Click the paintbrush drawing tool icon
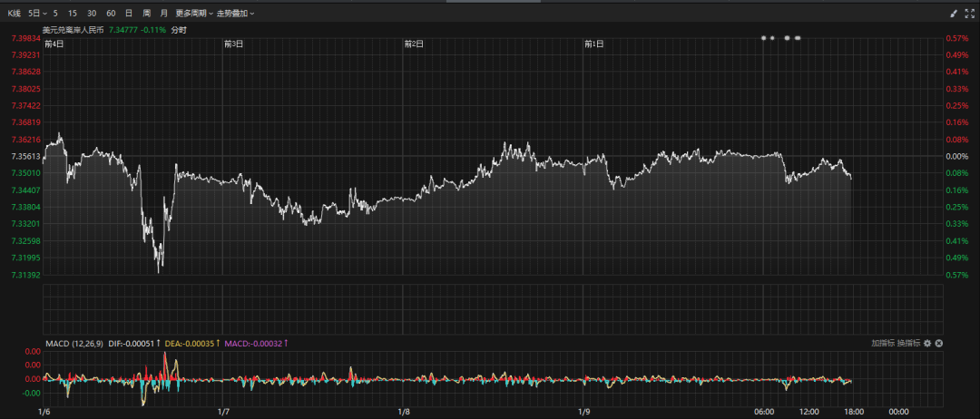The image size is (980, 419). [x=954, y=14]
